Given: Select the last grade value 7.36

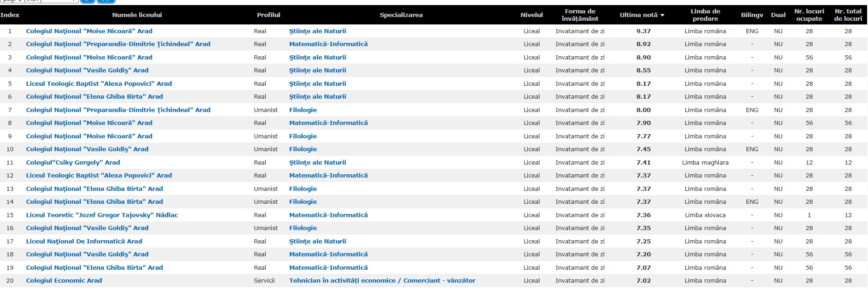Looking at the screenshot, I should [643, 215].
